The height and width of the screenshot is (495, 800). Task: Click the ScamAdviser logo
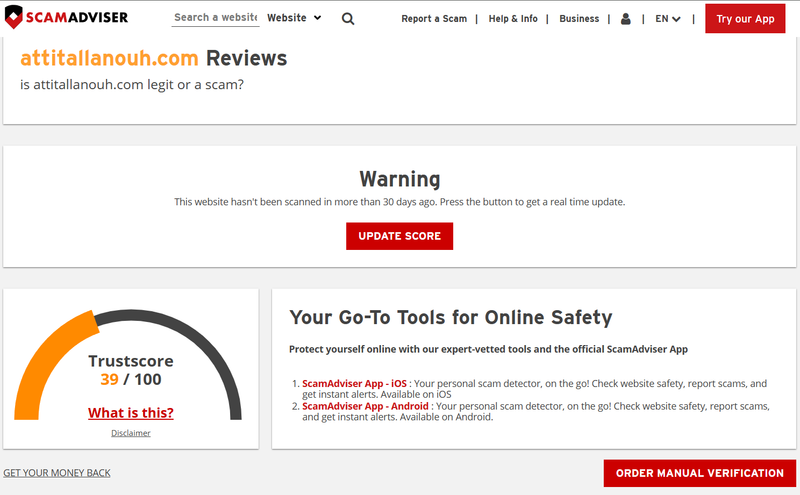tap(66, 17)
